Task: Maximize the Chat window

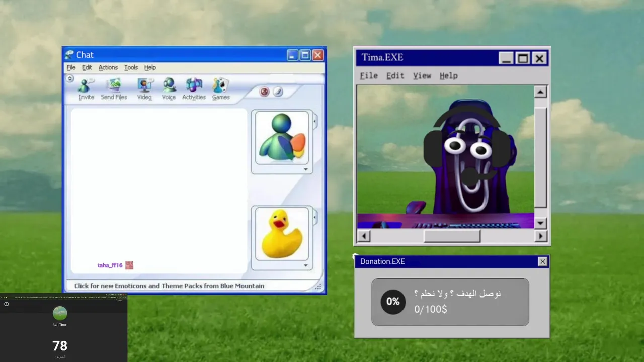Action: pos(305,55)
